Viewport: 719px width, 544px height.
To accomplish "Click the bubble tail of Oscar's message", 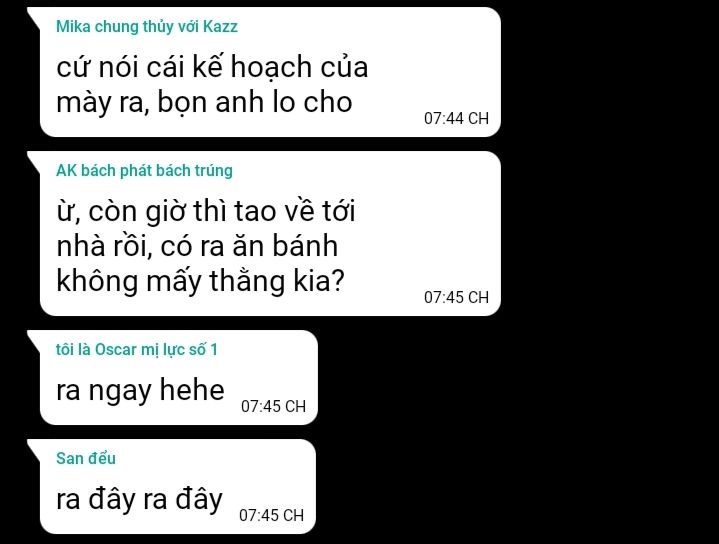I will click(x=35, y=338).
